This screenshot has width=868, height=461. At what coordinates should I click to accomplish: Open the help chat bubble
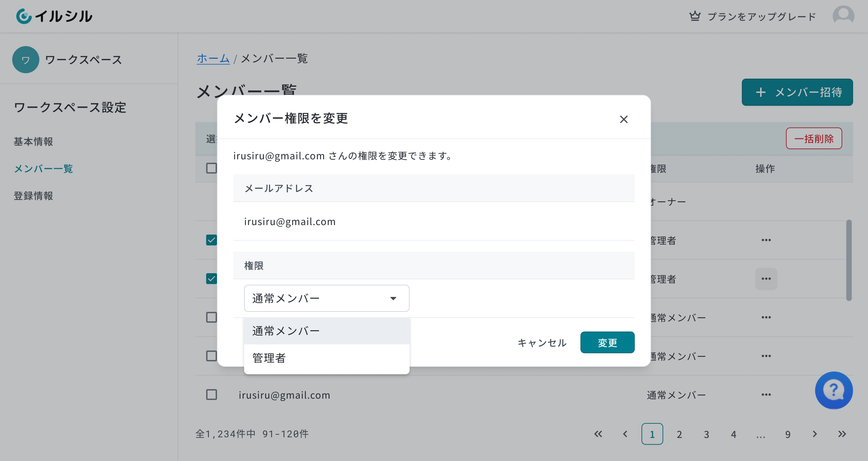point(834,390)
